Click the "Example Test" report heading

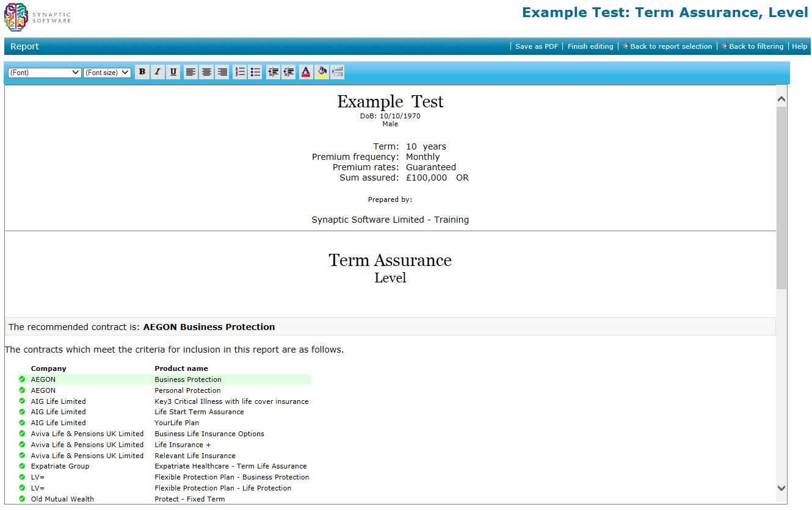coord(390,101)
